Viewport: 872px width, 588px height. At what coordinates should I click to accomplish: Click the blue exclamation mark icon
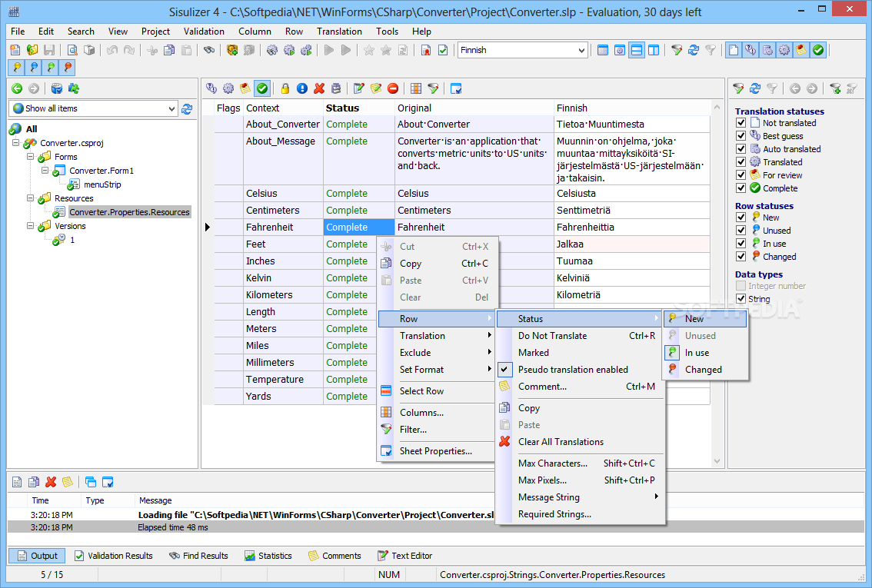pyautogui.click(x=302, y=88)
